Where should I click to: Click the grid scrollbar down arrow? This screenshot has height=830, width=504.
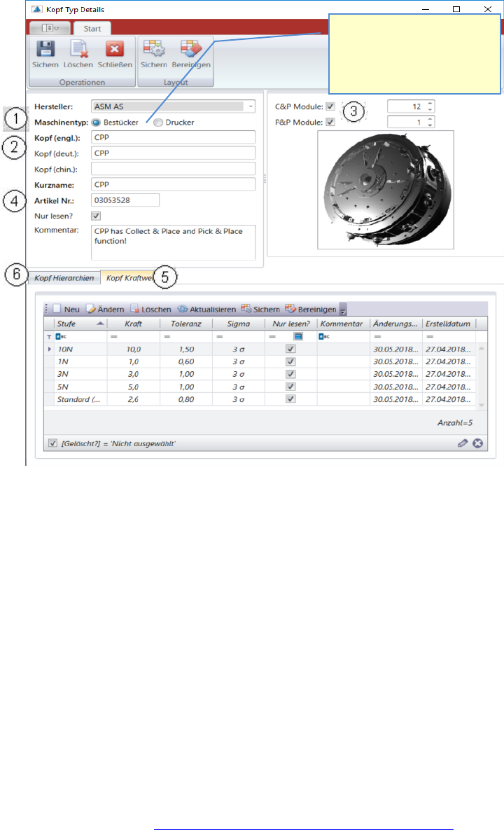tap(482, 405)
